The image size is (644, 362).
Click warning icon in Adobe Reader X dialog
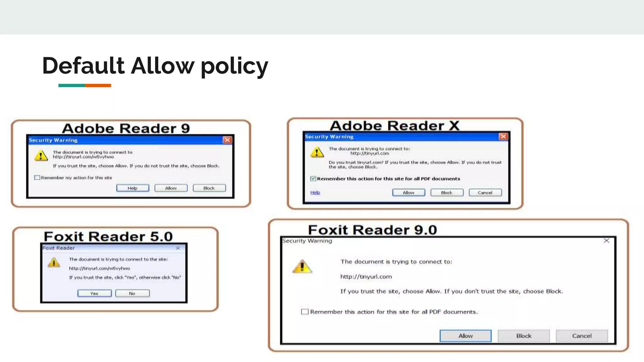coord(317,152)
